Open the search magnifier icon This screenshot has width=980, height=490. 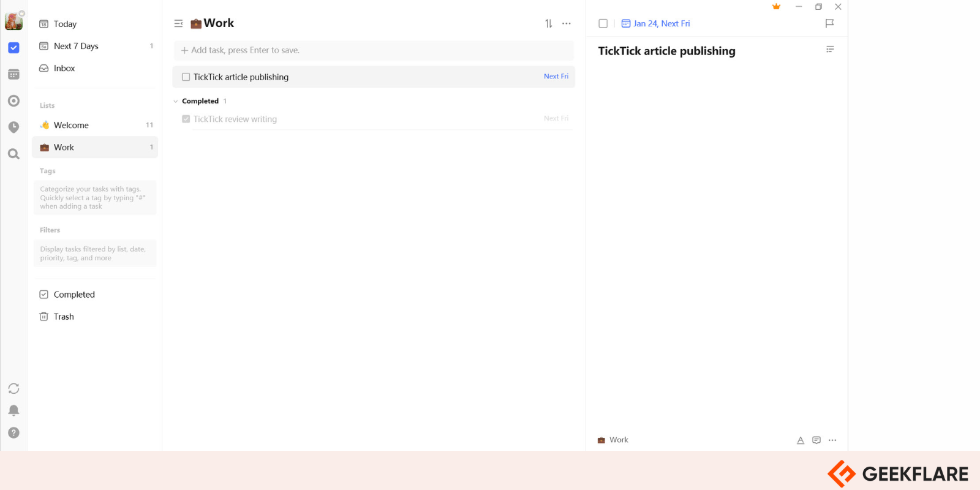click(x=13, y=154)
